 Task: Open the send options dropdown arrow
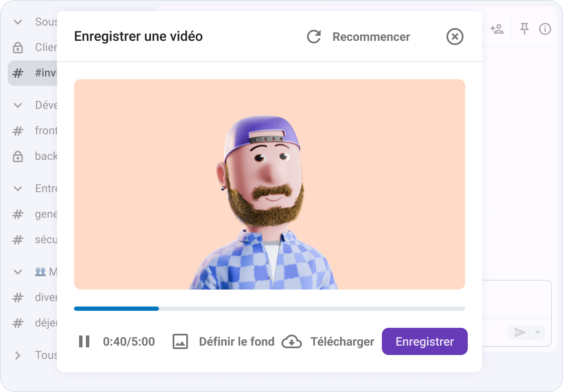tap(537, 332)
